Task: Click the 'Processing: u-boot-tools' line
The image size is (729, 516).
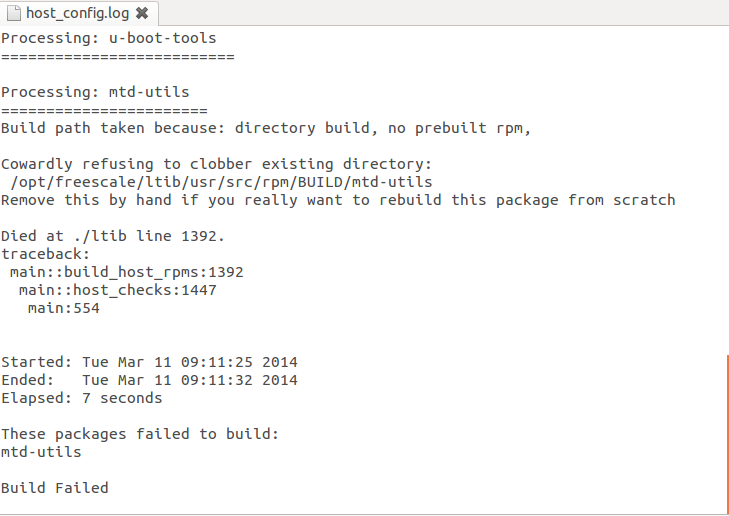Action: 109,38
